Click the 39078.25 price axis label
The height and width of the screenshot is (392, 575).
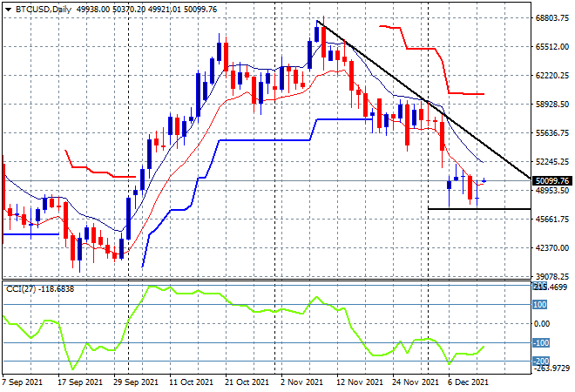pyautogui.click(x=552, y=276)
